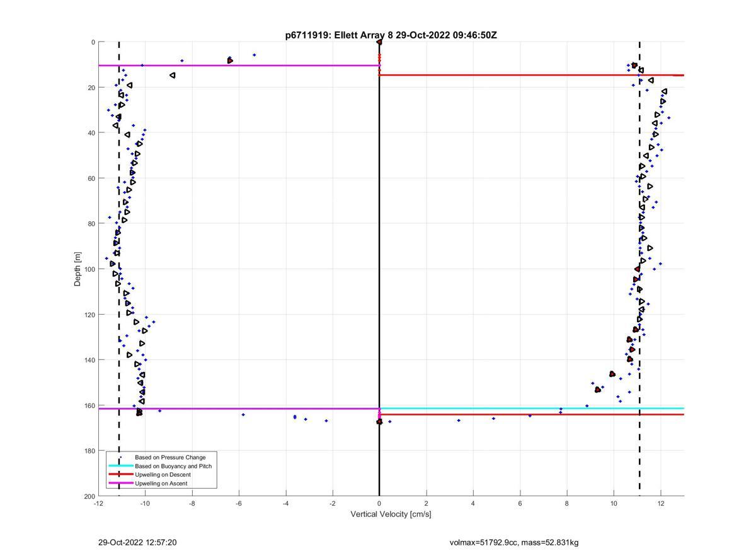756x558 pixels.
Task: Click the velocity tick label 0
Action: pos(379,504)
